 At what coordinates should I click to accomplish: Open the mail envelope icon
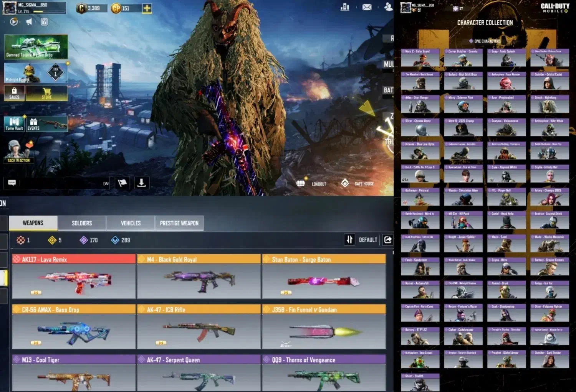(x=367, y=7)
